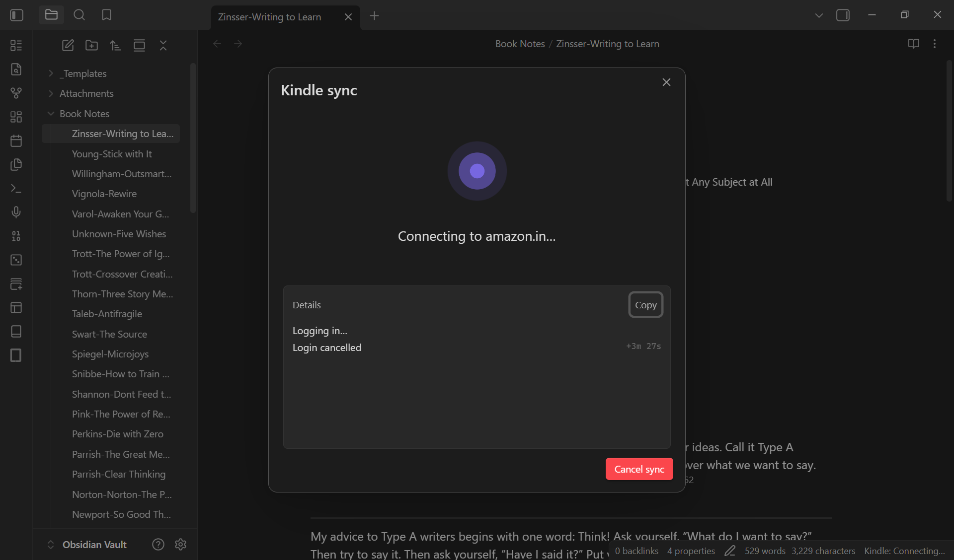Image resolution: width=954 pixels, height=560 pixels.
Task: Copy the sync details log
Action: [646, 305]
